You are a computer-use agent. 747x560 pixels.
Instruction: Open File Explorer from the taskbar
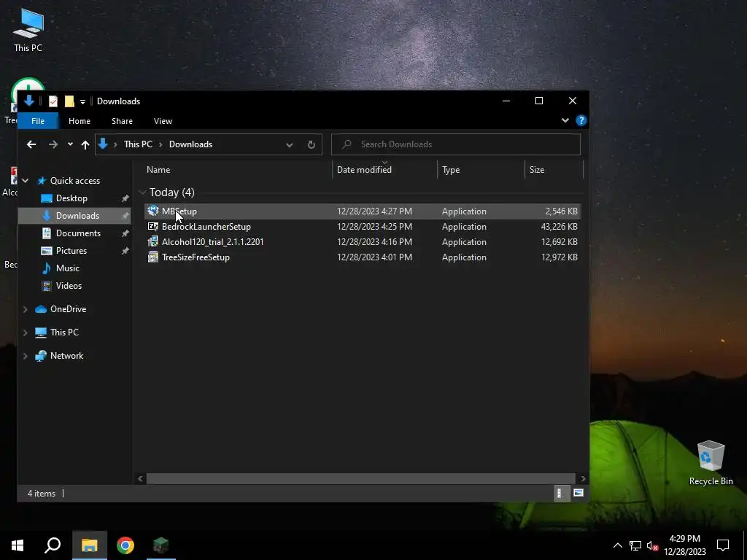[x=90, y=545]
